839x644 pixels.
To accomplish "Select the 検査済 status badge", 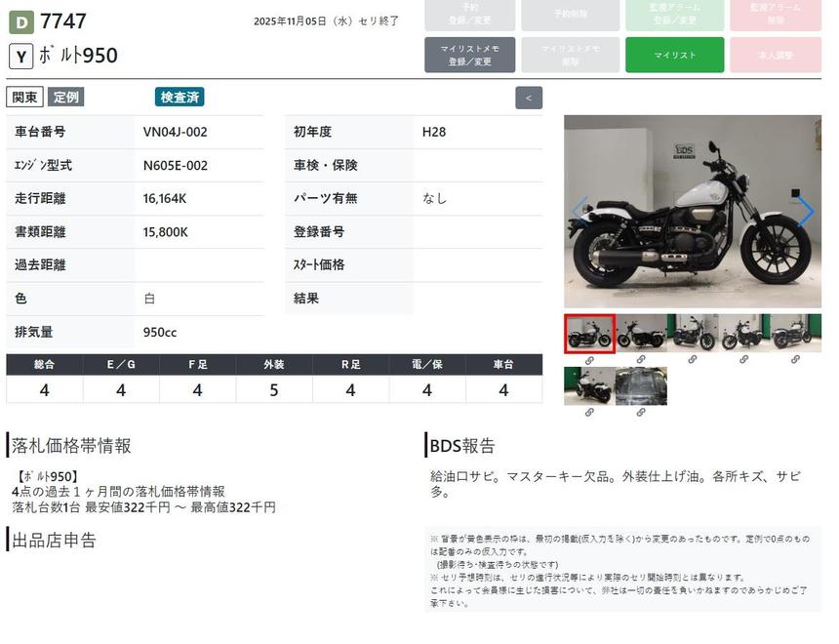I will point(180,98).
